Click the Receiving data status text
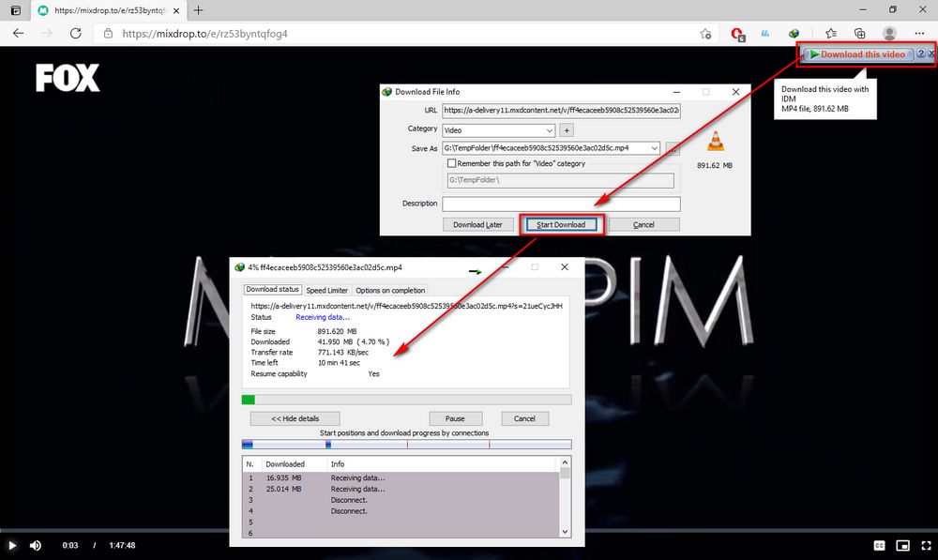 (323, 317)
